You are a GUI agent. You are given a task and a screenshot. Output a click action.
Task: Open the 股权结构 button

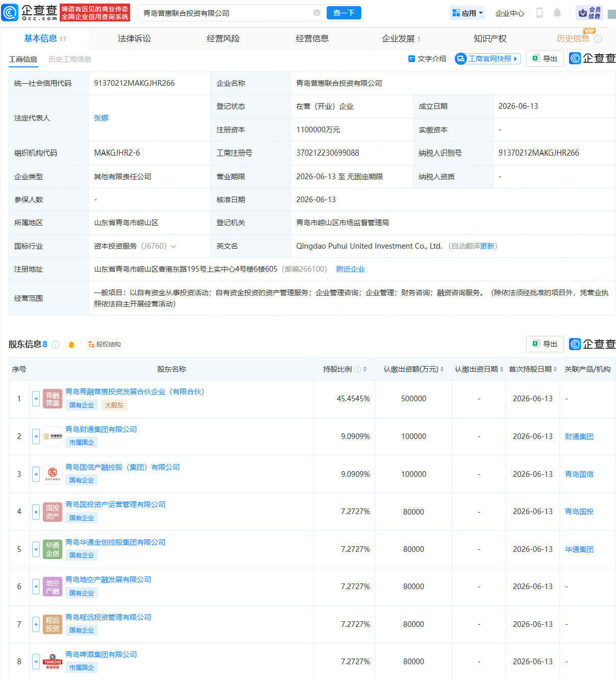coord(105,345)
